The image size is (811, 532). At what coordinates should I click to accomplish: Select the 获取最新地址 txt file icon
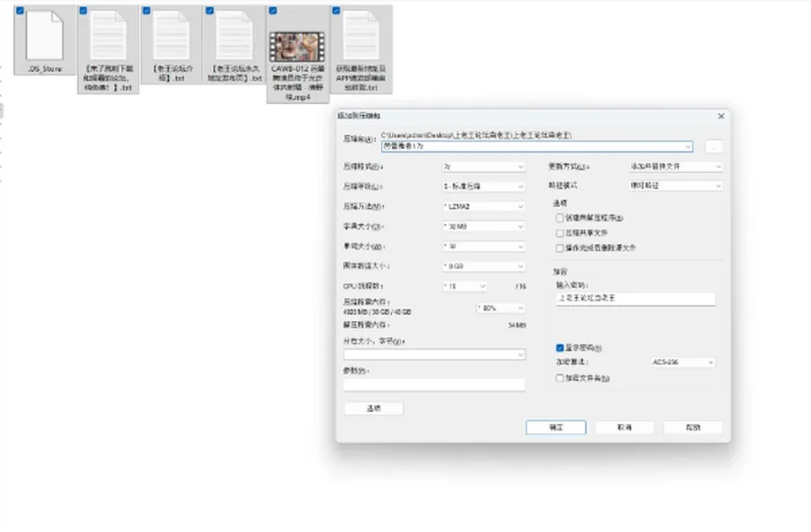click(x=361, y=35)
